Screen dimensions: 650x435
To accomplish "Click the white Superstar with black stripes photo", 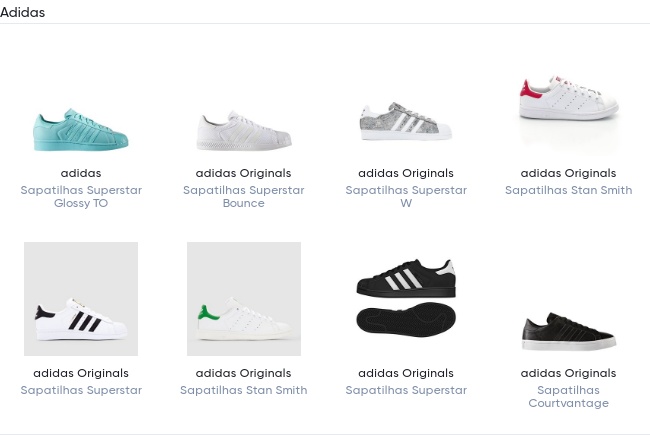I will click(x=81, y=299).
